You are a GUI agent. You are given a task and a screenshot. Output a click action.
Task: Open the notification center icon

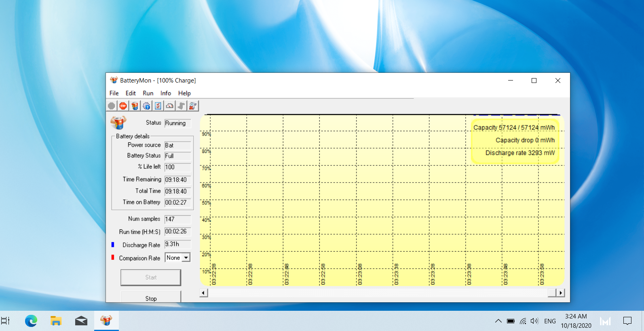[x=627, y=321]
